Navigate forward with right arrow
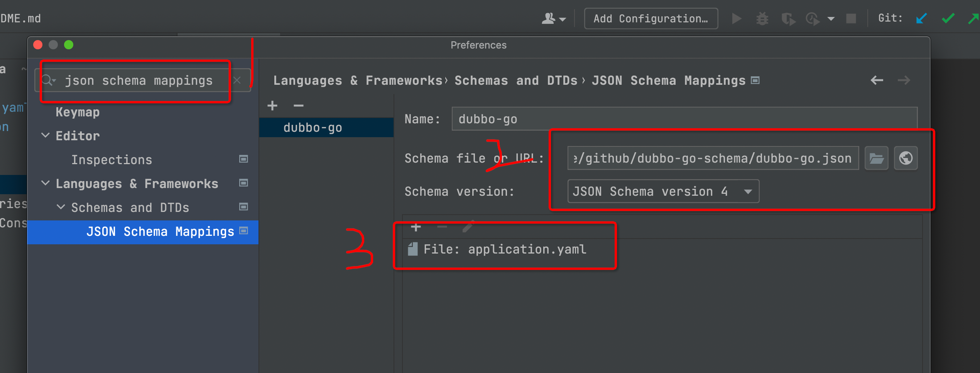980x373 pixels. pos(904,80)
